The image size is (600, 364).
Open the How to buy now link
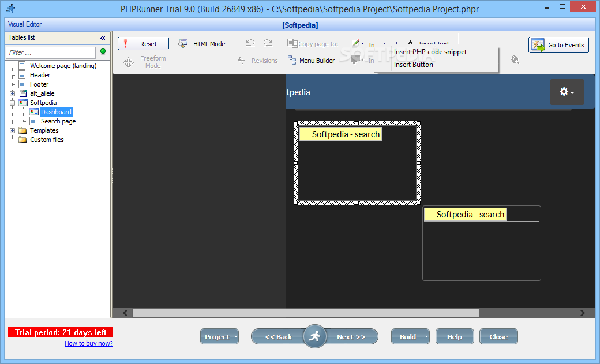(89, 343)
